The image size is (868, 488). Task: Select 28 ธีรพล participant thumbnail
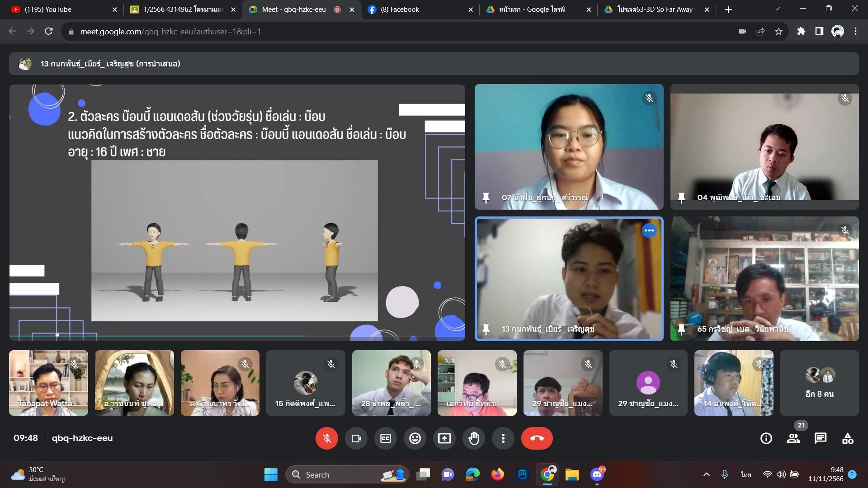pos(392,383)
